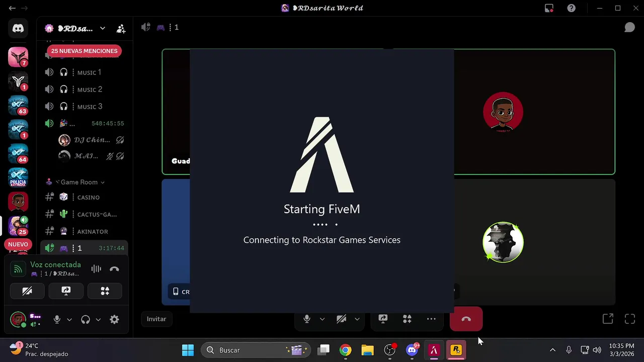Open the AKINATOR channel
The image size is (644, 362).
[x=84, y=231]
